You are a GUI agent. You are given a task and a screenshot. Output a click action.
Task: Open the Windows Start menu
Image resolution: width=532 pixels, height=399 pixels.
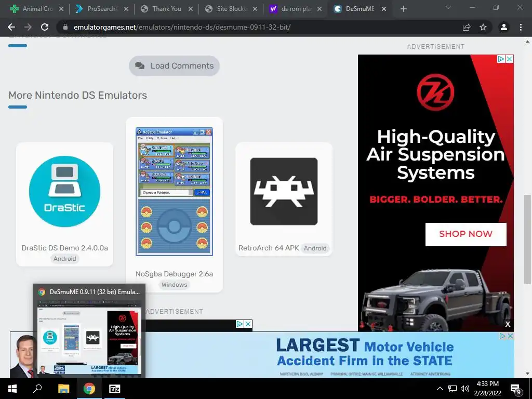pos(12,389)
